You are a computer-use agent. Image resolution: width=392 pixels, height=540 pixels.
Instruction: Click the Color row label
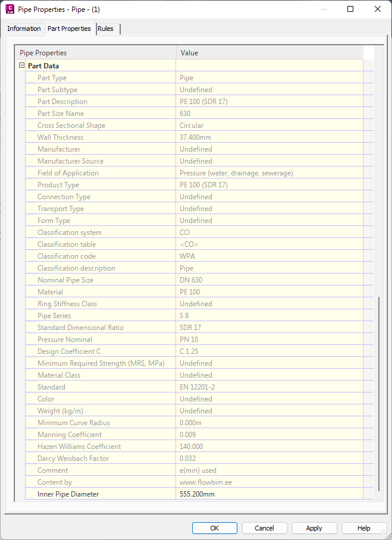(x=46, y=399)
